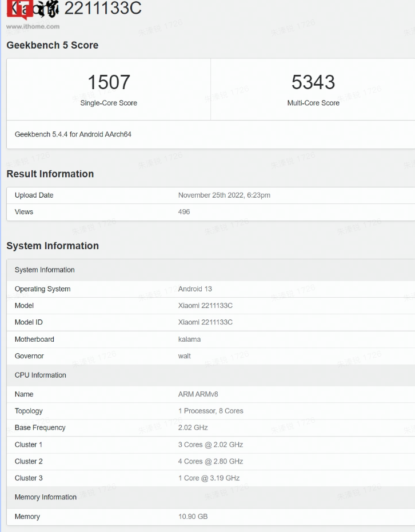This screenshot has height=532, width=415.
Task: Click the Memory value 10.90 GB
Action: (x=193, y=517)
